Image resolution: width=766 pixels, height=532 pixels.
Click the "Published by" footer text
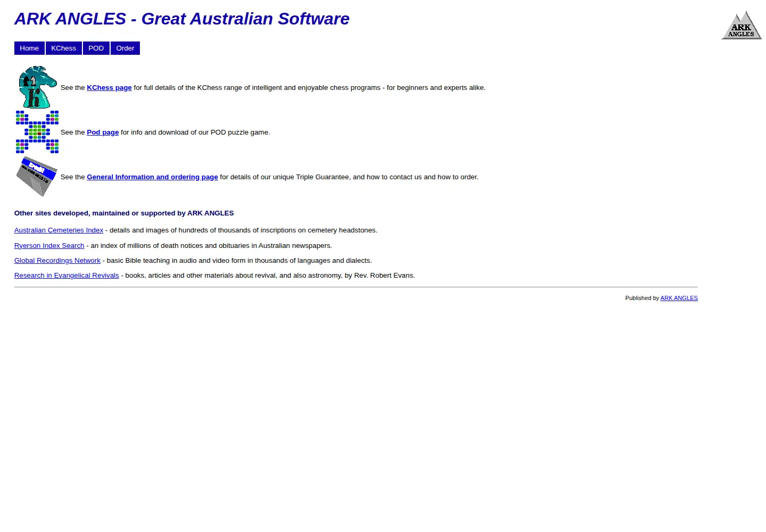point(642,298)
